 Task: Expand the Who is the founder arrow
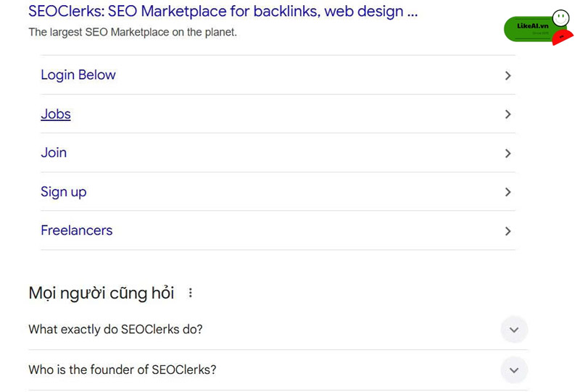tap(514, 370)
